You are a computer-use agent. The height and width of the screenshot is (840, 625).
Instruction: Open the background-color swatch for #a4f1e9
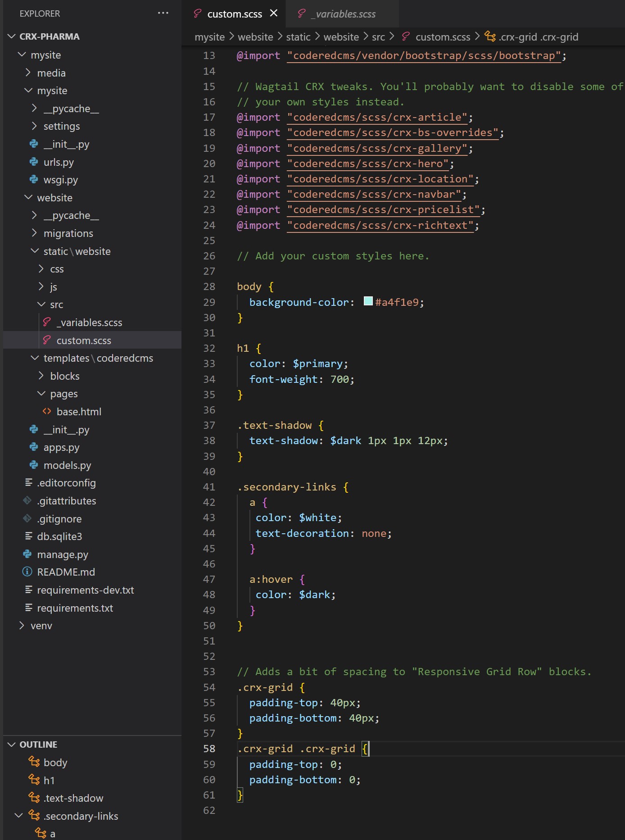(368, 301)
